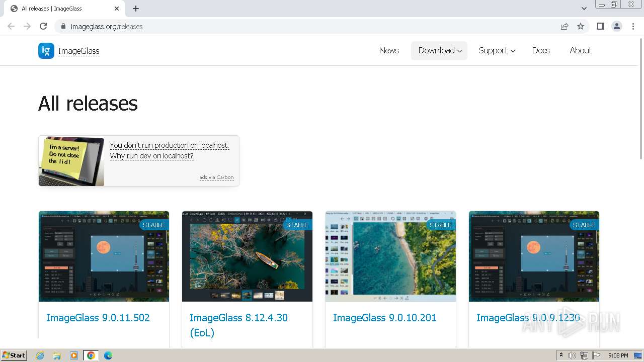Go back with browser back arrow
The width and height of the screenshot is (644, 362).
tap(11, 26)
